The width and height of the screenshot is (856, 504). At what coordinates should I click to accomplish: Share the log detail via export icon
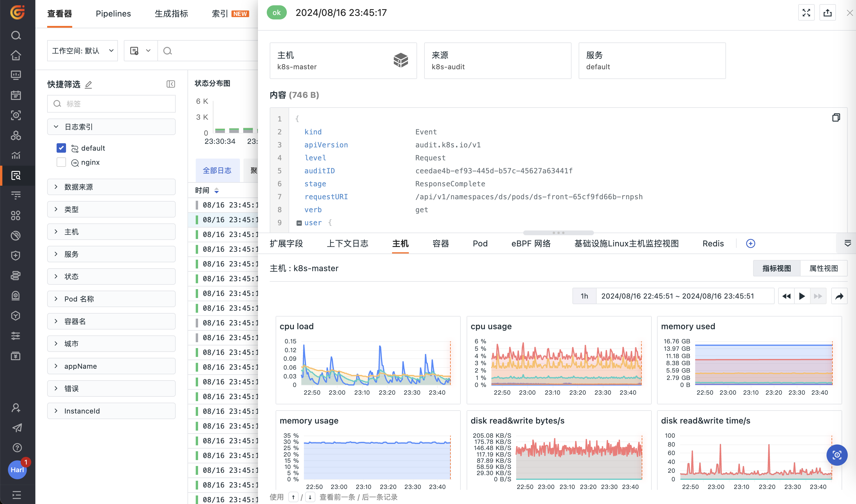click(827, 13)
